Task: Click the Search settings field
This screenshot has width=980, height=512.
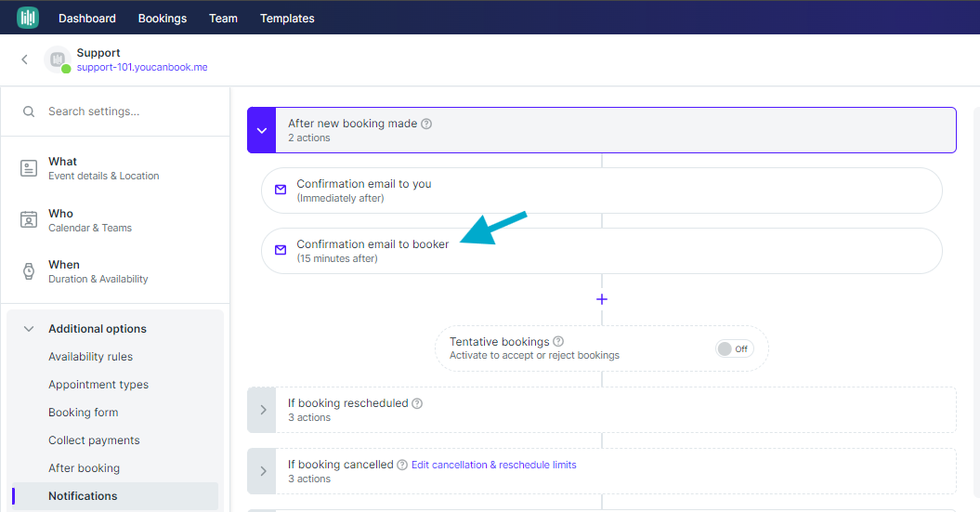Action: tap(115, 112)
